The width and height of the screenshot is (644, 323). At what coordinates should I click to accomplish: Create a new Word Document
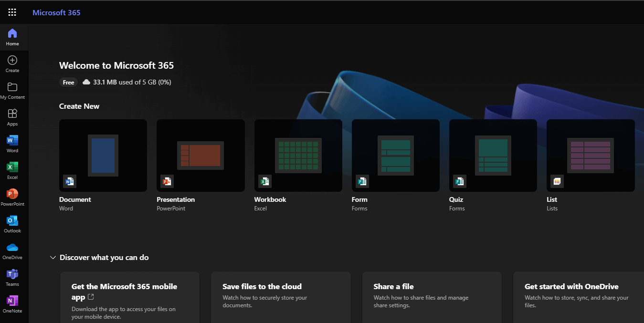(103, 155)
